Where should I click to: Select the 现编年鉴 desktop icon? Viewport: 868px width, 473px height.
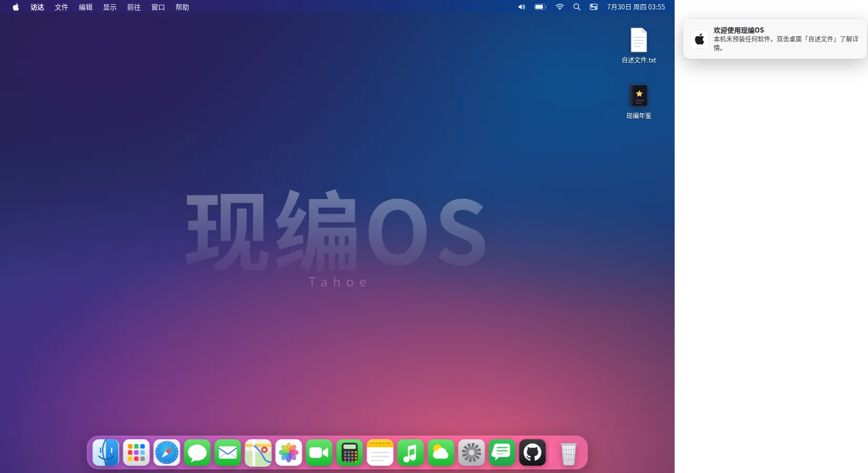click(639, 102)
